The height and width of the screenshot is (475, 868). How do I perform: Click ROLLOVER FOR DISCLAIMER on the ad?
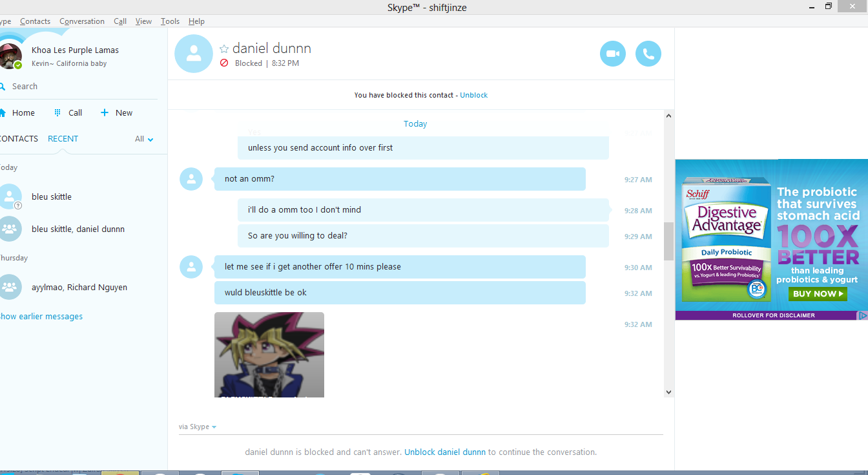point(774,315)
